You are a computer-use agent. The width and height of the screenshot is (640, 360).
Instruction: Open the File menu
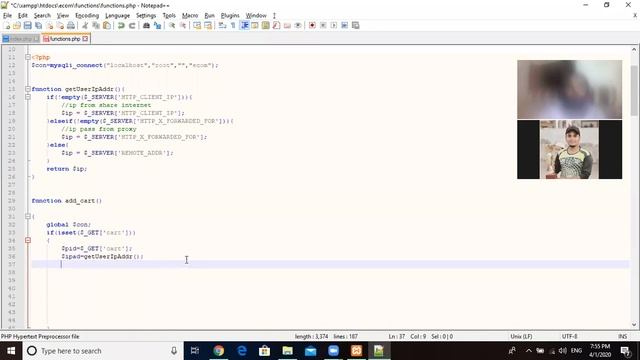pyautogui.click(x=7, y=16)
